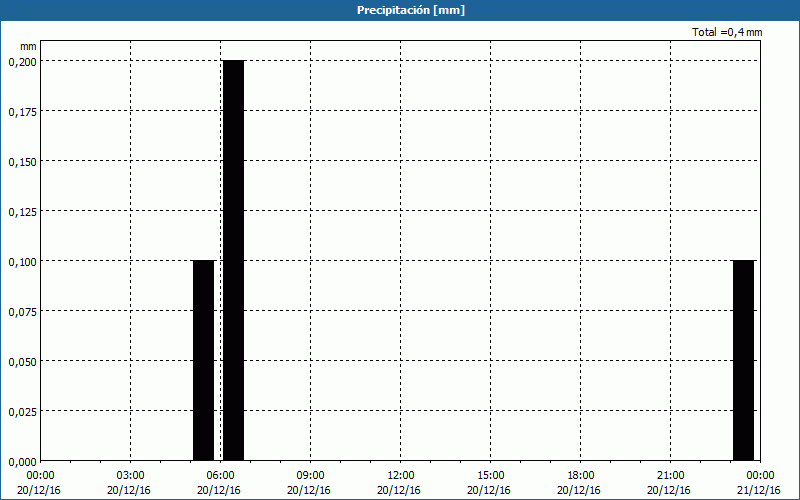Click the 0,000 y-axis label
800x500 pixels.
pos(22,462)
